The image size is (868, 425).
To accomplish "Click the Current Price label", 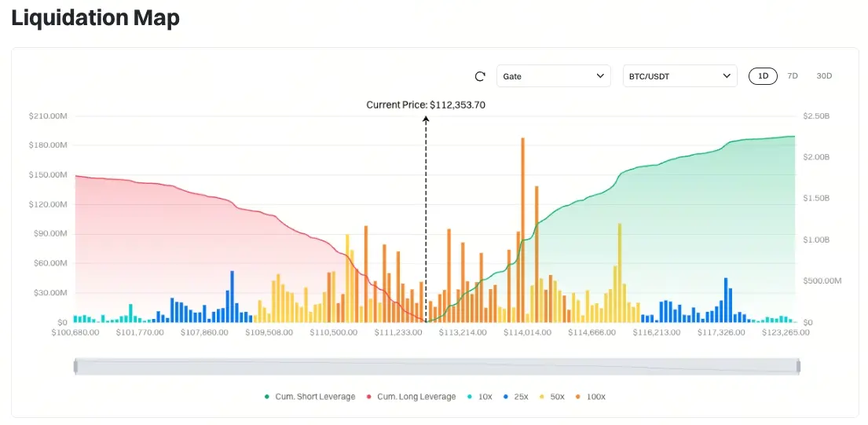I will pyautogui.click(x=426, y=104).
